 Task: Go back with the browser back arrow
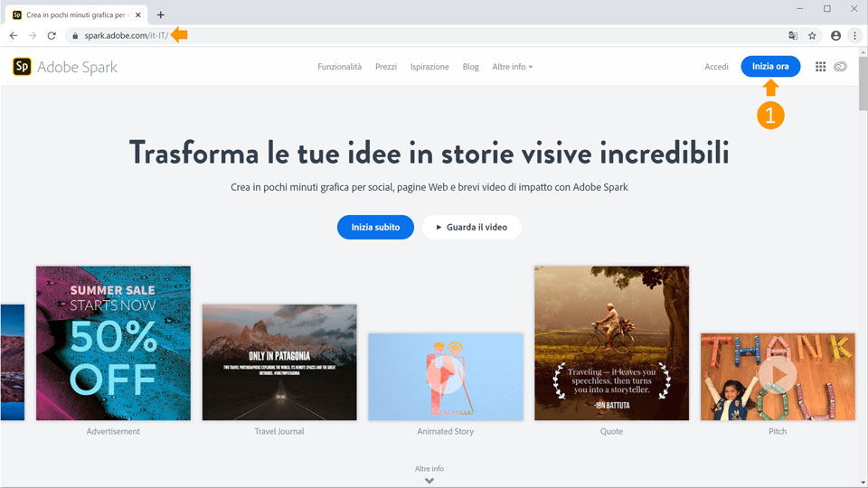pyautogui.click(x=14, y=35)
